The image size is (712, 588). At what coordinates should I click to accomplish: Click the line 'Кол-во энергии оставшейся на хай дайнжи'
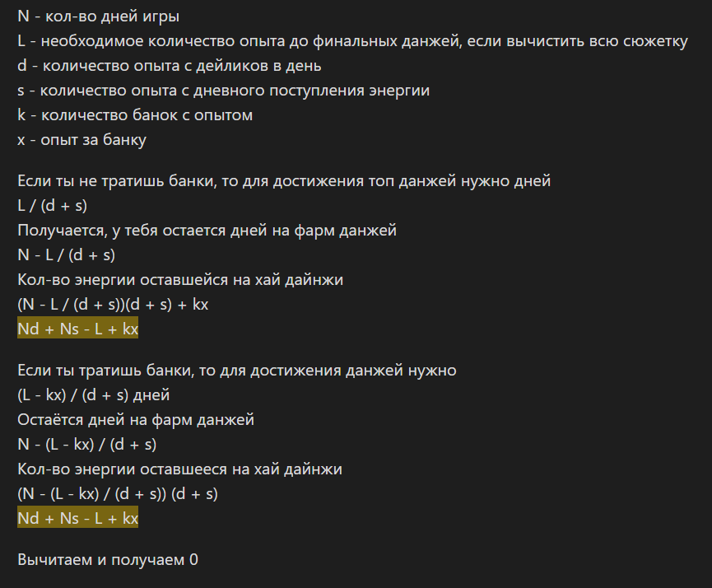point(180,280)
